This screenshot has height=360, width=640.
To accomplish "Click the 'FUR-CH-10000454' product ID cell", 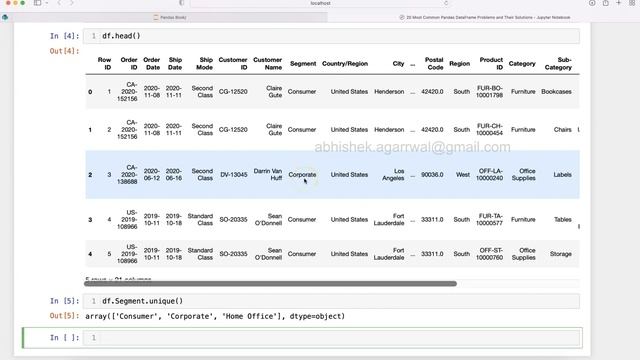I will click(x=489, y=130).
